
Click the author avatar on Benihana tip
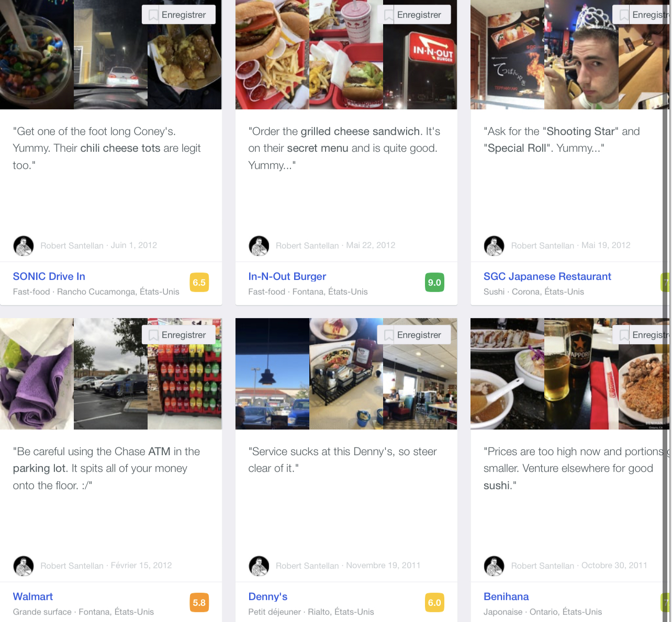[494, 566]
